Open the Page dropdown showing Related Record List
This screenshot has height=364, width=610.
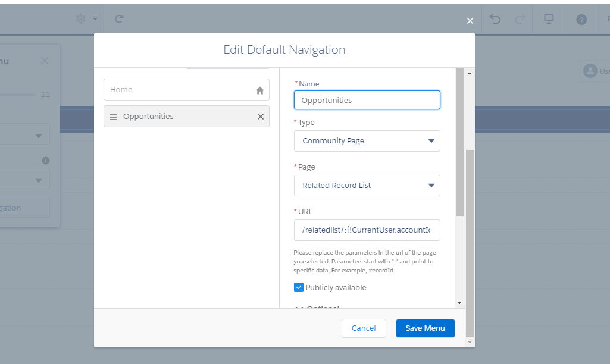pyautogui.click(x=367, y=186)
